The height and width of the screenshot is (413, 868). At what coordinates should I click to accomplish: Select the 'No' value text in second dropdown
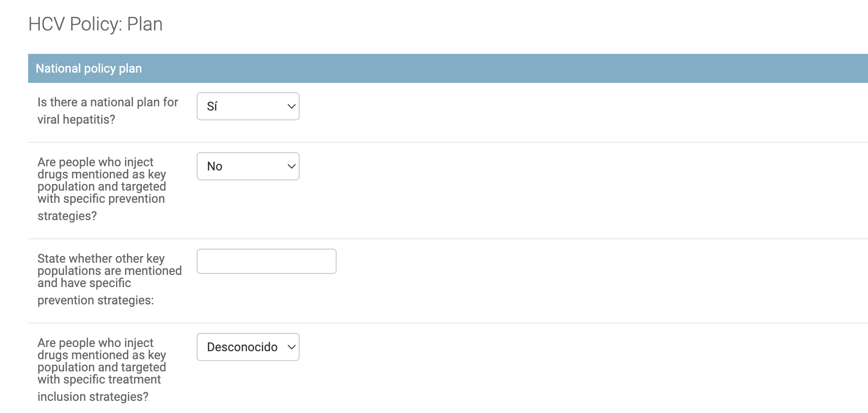tap(214, 166)
